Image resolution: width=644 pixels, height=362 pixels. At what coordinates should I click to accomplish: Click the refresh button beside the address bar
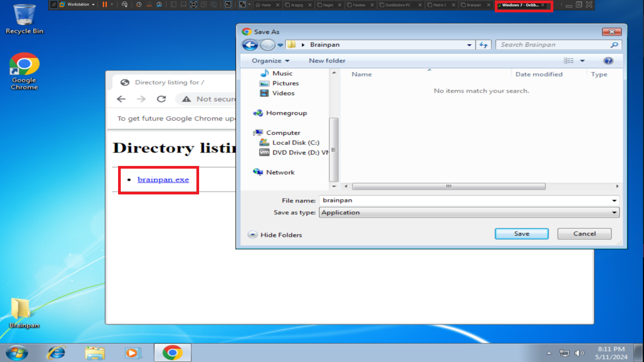(x=484, y=45)
